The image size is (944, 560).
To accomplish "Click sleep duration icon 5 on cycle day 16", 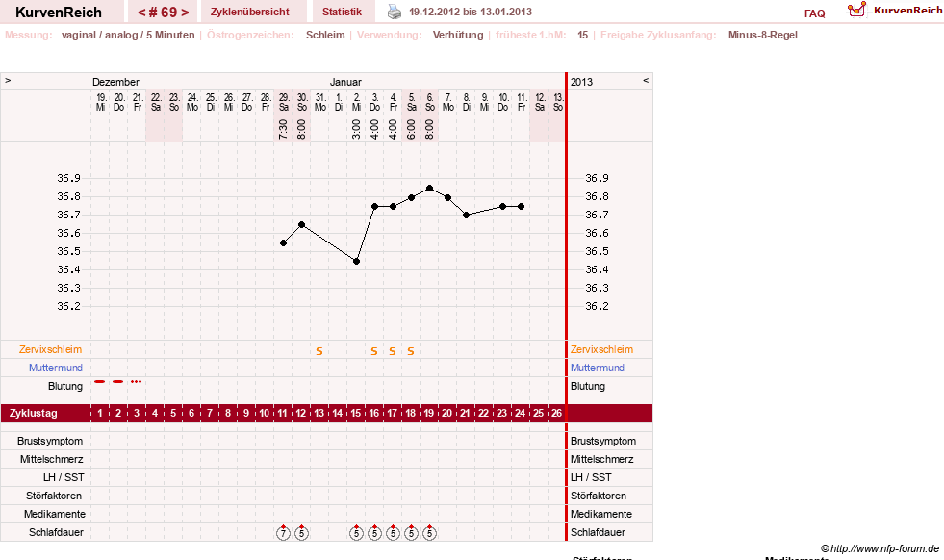I will (x=374, y=533).
